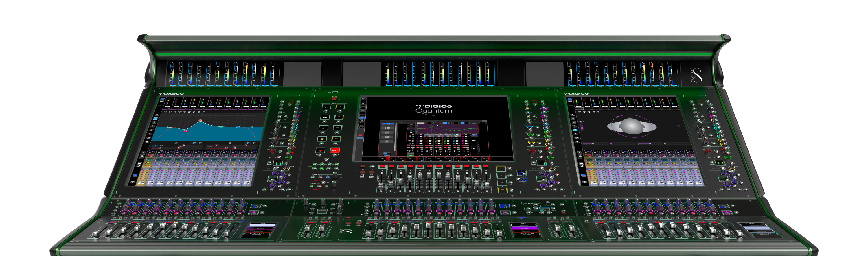This screenshot has width=868, height=256.
Task: Open System in centre screen sidebar
Action: (364, 99)
